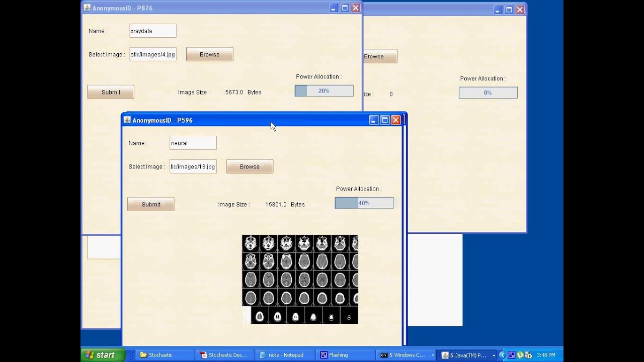
Task: Click the Image Size value 15801.0
Action: (276, 205)
